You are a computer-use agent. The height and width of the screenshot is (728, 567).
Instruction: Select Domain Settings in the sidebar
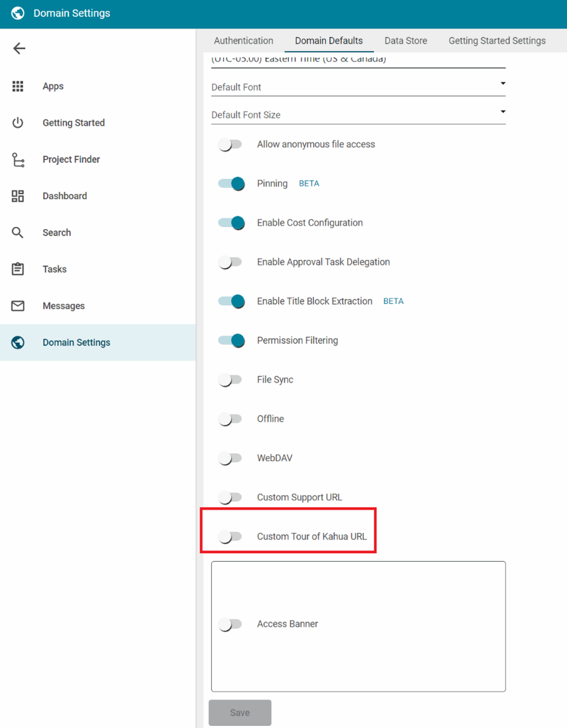pyautogui.click(x=76, y=342)
